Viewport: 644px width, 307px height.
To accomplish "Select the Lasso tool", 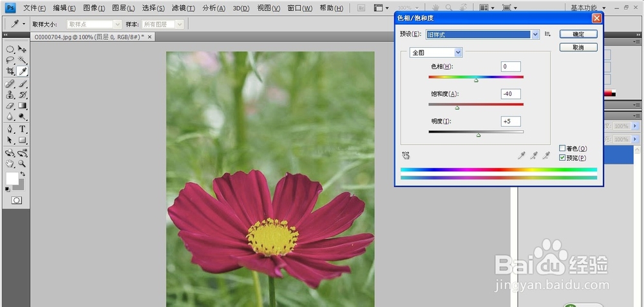I will point(10,60).
